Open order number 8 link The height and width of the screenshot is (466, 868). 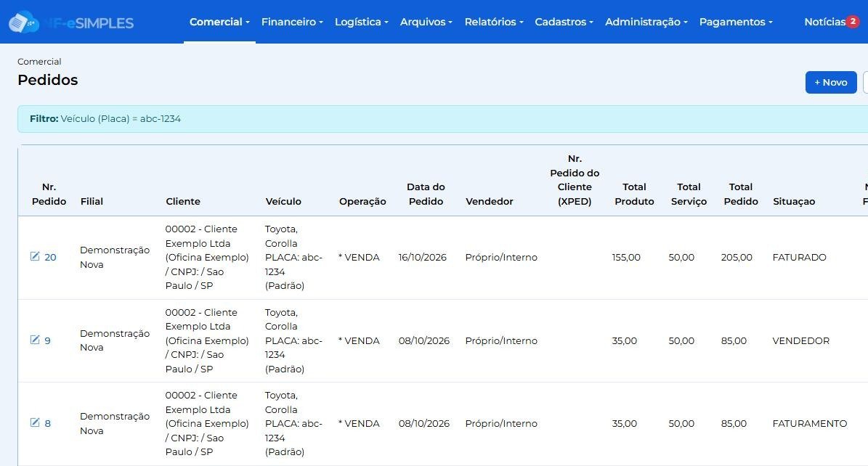pos(48,423)
